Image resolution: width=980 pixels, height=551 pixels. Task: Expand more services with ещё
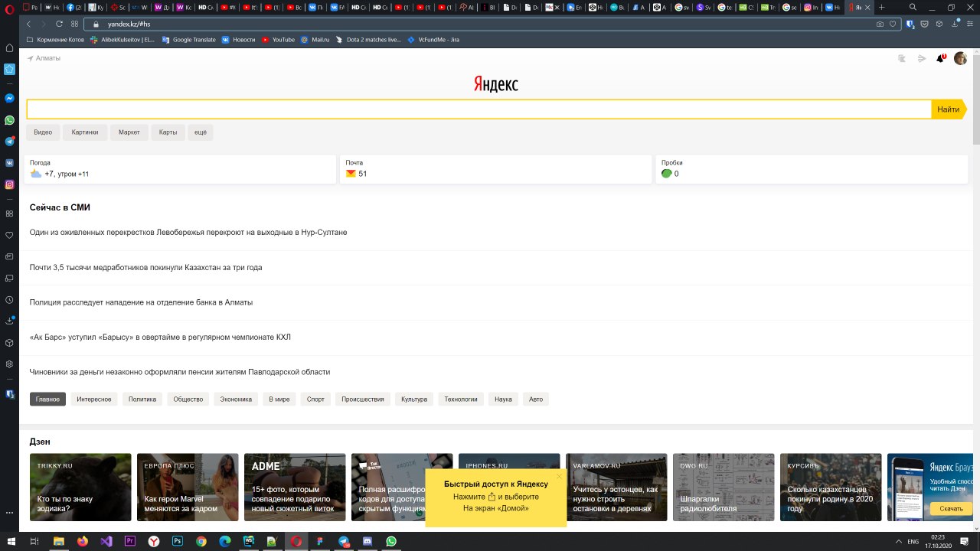point(201,132)
